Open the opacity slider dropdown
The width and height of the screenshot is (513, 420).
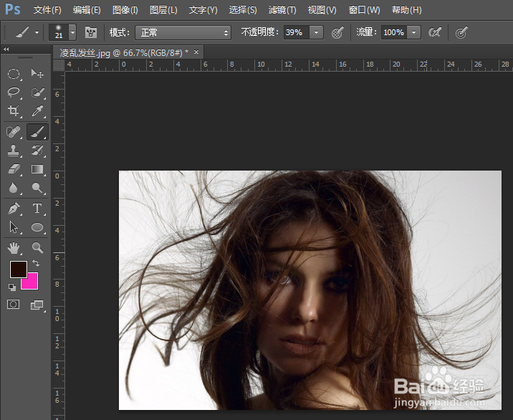[x=317, y=33]
